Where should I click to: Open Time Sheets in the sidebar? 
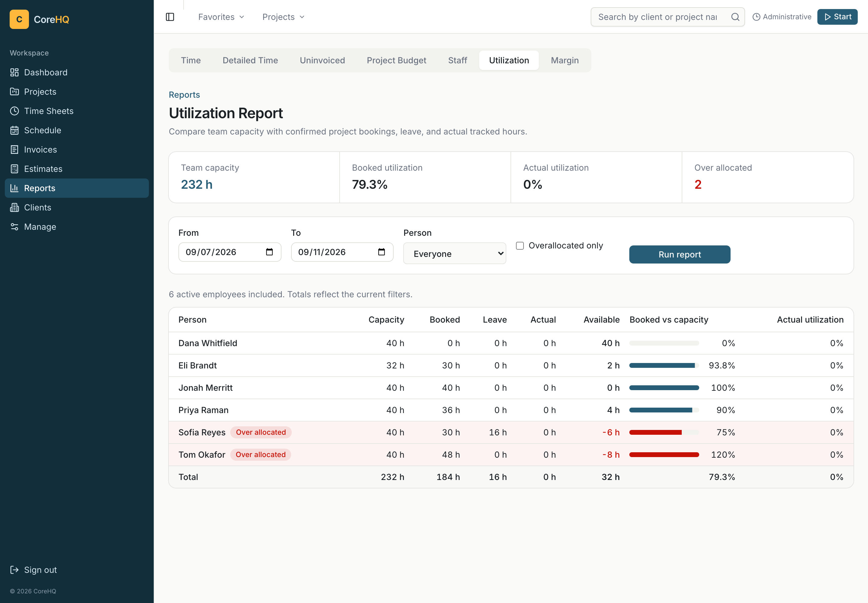(77, 111)
